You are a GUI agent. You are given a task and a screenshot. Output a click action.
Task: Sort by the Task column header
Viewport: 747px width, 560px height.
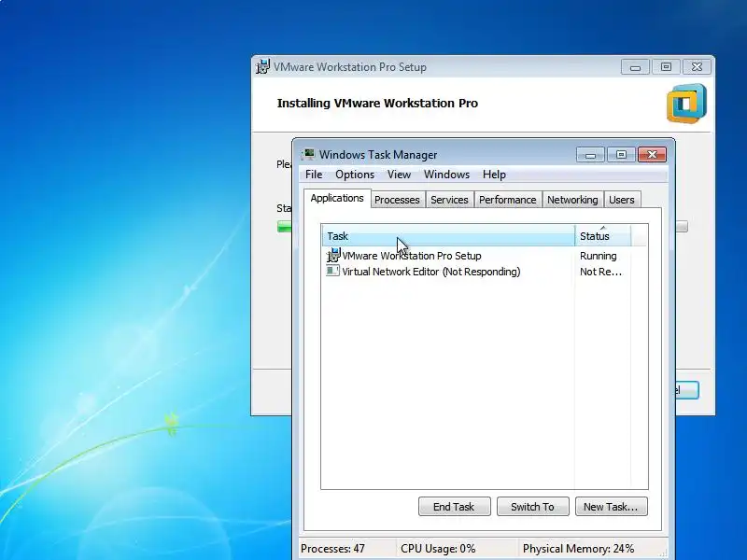coord(448,236)
